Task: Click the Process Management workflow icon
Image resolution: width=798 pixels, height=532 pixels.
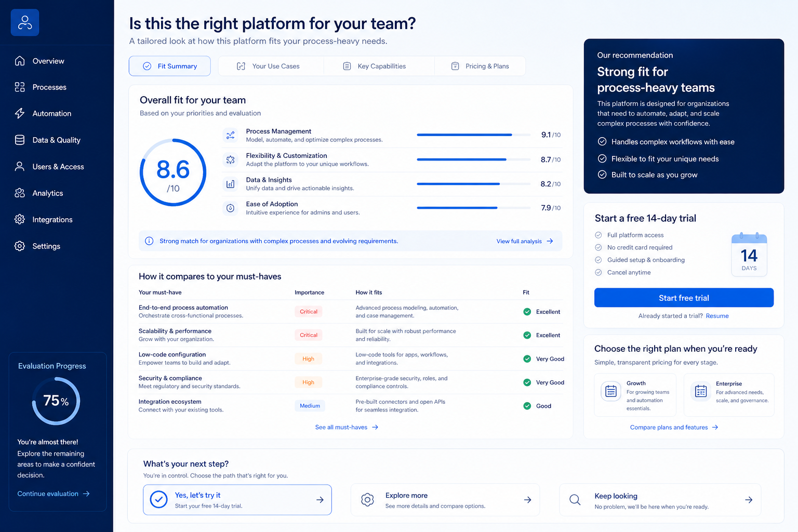Action: (x=230, y=135)
